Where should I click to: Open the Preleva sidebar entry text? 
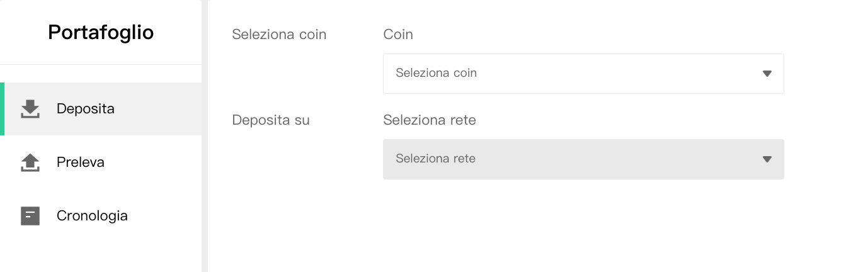pos(81,162)
